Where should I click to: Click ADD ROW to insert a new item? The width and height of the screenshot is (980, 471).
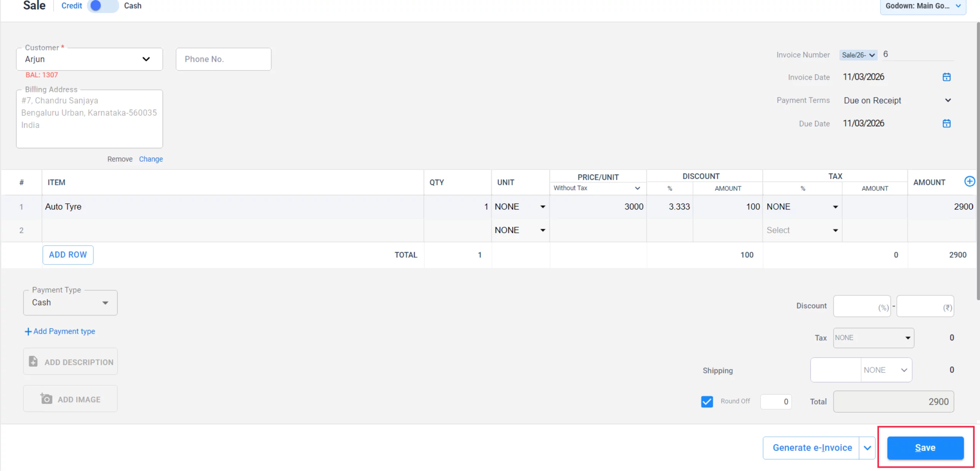pos(68,254)
